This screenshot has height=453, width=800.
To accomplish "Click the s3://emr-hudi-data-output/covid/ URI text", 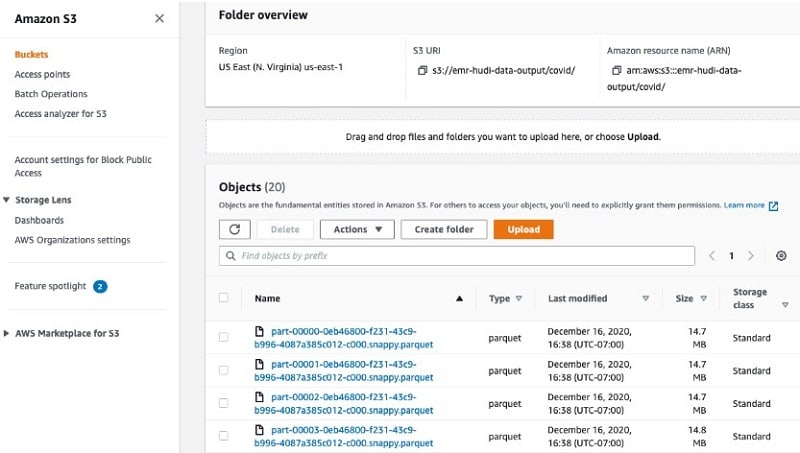I will pyautogui.click(x=504, y=70).
